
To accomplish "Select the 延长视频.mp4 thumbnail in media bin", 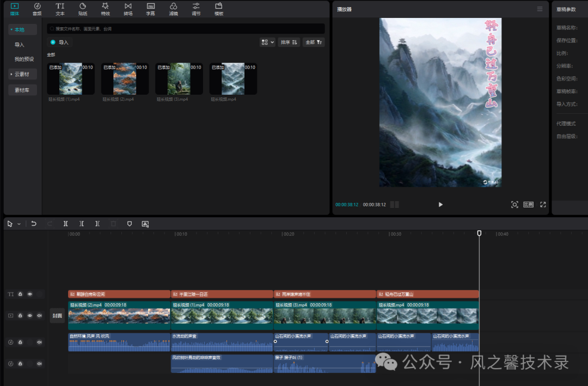I will coord(233,79).
